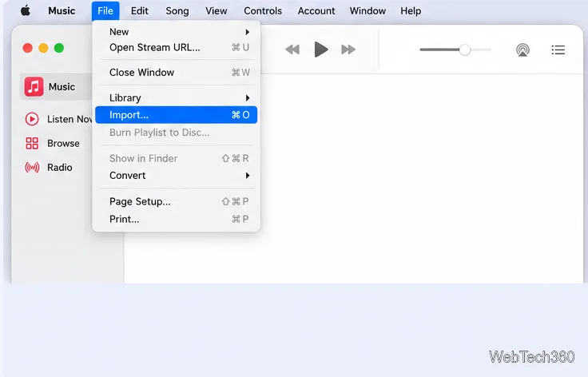The height and width of the screenshot is (377, 588).
Task: Click the fast-forward next track button
Action: 348,50
